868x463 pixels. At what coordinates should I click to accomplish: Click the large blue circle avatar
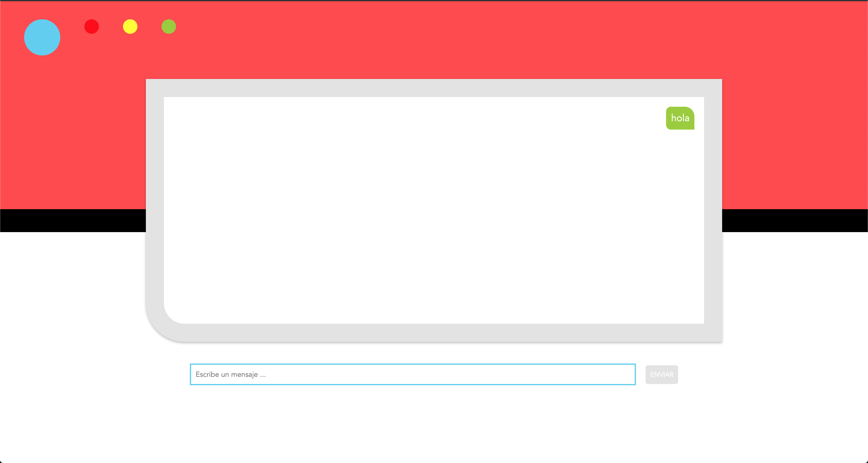coord(42,37)
